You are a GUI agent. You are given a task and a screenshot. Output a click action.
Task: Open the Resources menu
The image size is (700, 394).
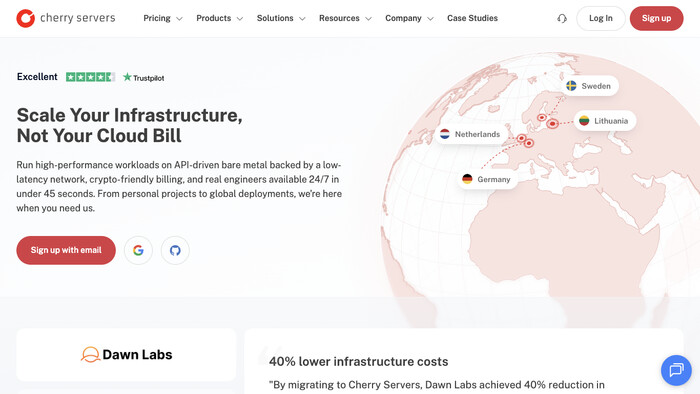point(346,18)
